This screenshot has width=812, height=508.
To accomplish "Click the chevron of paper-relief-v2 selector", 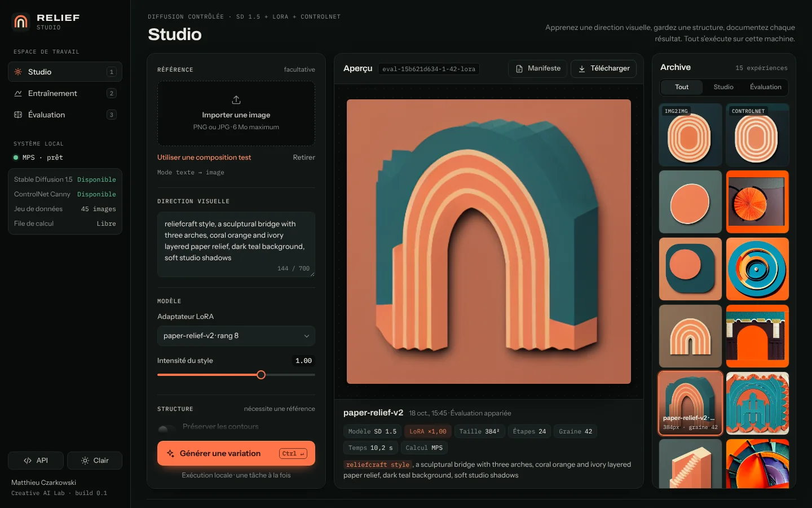I will coord(307,336).
